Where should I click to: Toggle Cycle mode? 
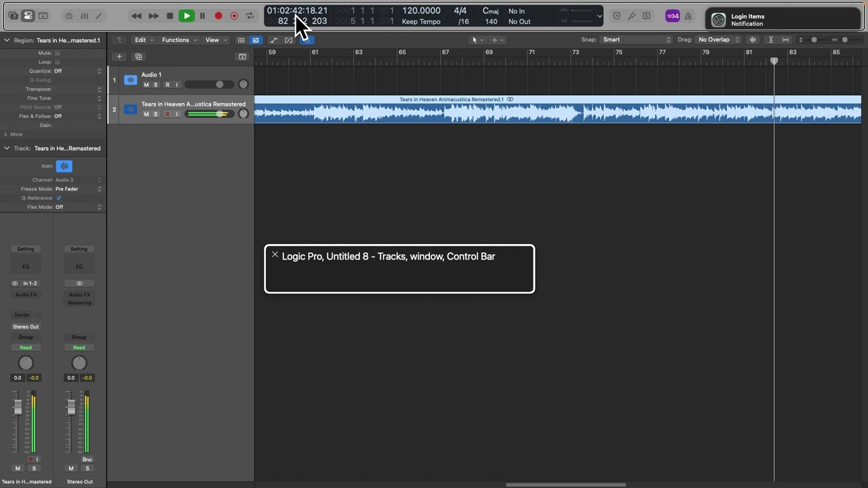pos(250,16)
